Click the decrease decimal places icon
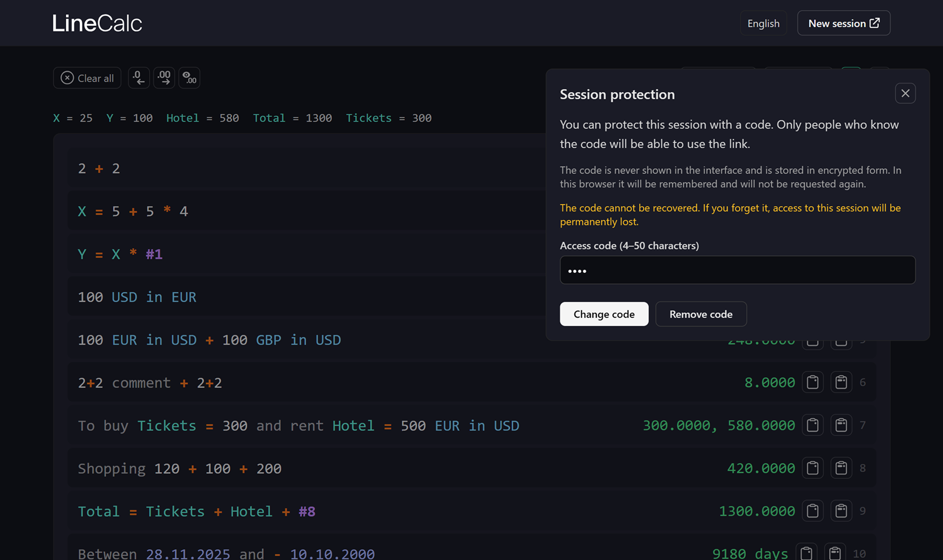 [x=139, y=78]
